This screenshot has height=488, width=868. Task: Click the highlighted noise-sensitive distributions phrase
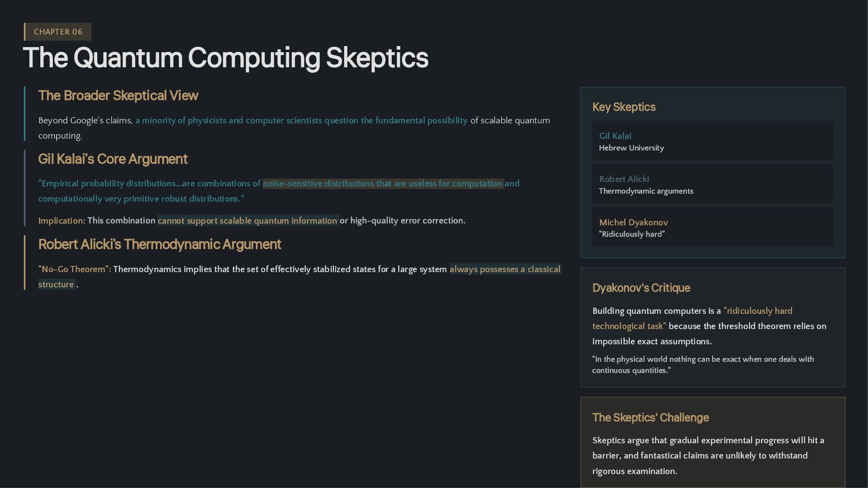point(382,183)
